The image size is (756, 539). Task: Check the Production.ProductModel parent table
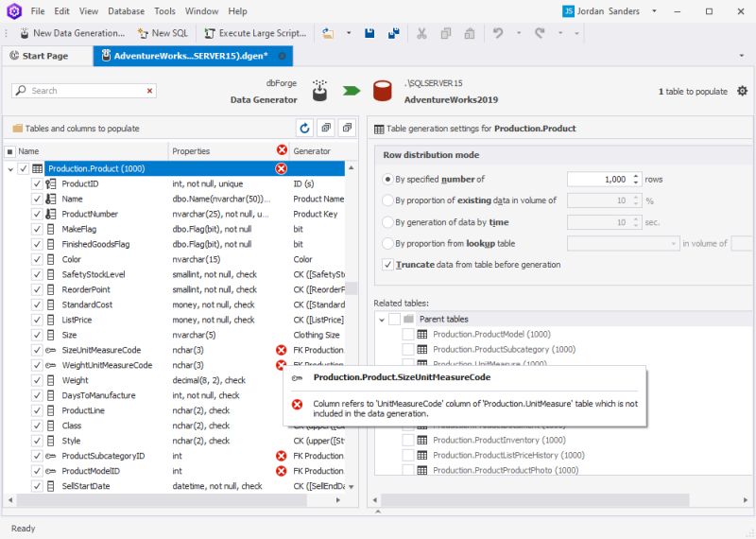coord(408,334)
